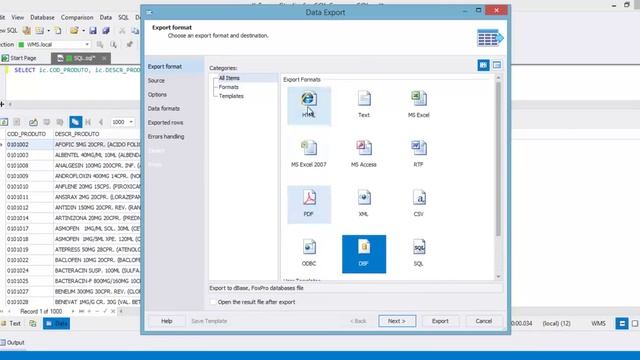Select the XML export format
The width and height of the screenshot is (640, 360).
click(x=364, y=204)
